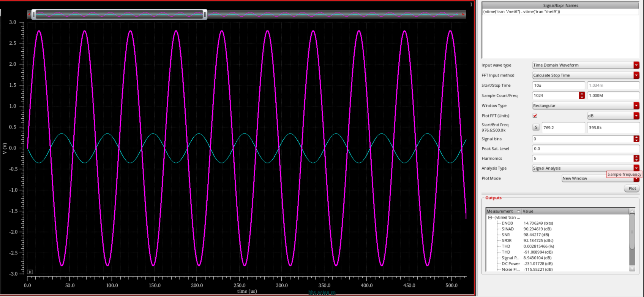Click the red right arrow of overview strip
The height and width of the screenshot is (297, 644).
coord(464,14)
